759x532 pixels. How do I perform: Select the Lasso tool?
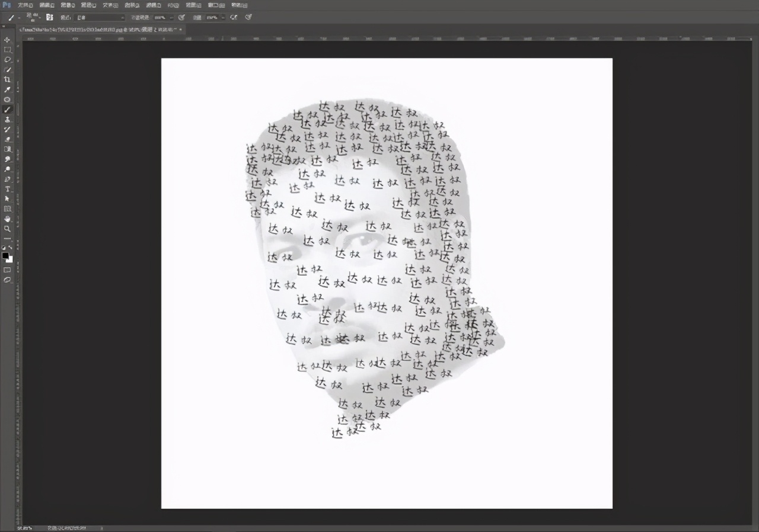[x=7, y=60]
